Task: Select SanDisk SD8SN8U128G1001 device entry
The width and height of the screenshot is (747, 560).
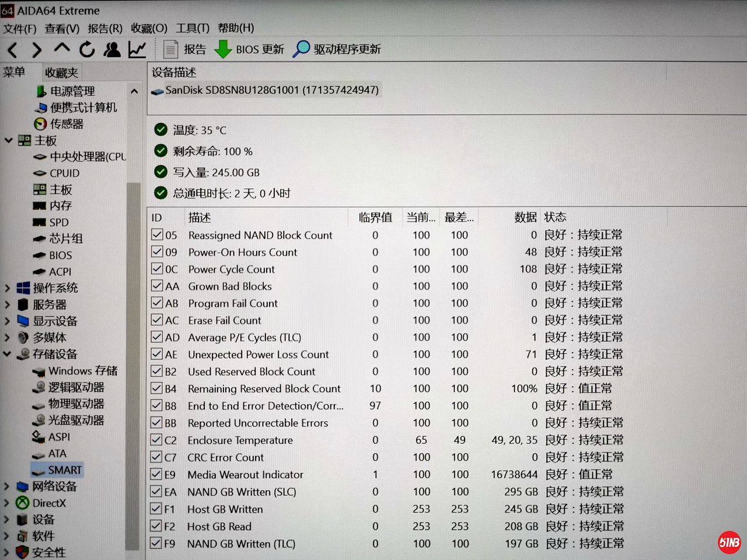Action: (265, 90)
